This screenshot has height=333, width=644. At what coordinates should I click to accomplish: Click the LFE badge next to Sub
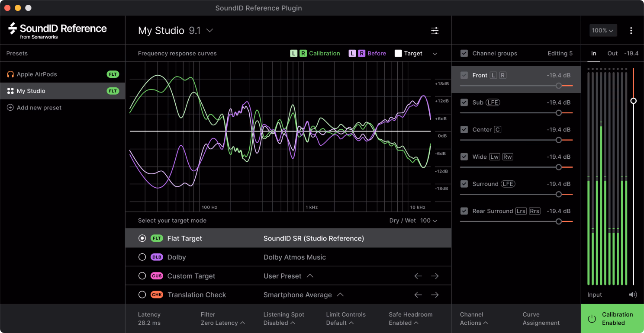(493, 102)
